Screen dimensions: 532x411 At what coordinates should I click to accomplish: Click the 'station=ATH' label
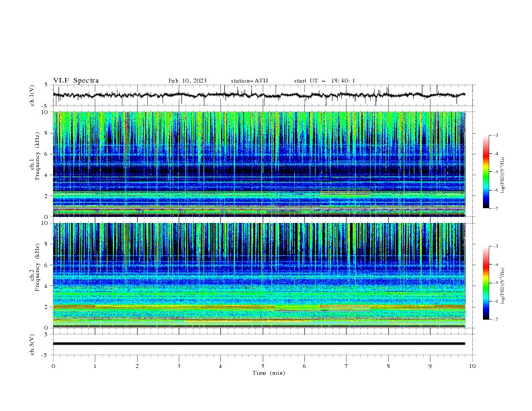pyautogui.click(x=249, y=81)
